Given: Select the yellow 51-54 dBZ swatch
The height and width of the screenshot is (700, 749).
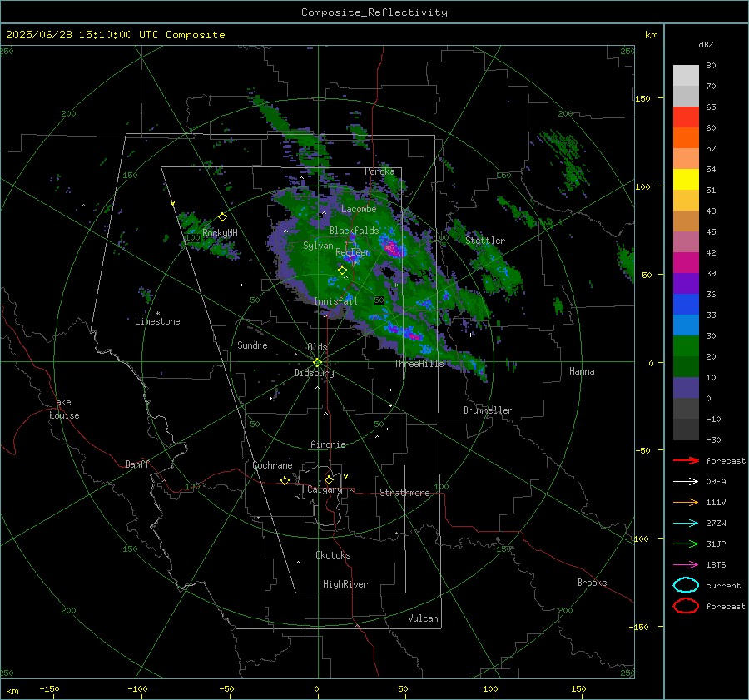Looking at the screenshot, I should pyautogui.click(x=686, y=180).
